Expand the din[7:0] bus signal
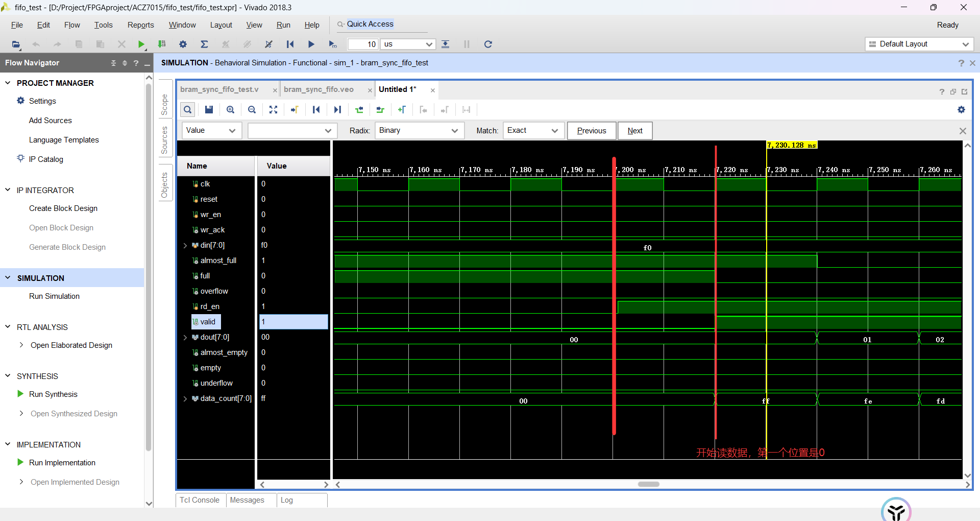 (x=185, y=246)
